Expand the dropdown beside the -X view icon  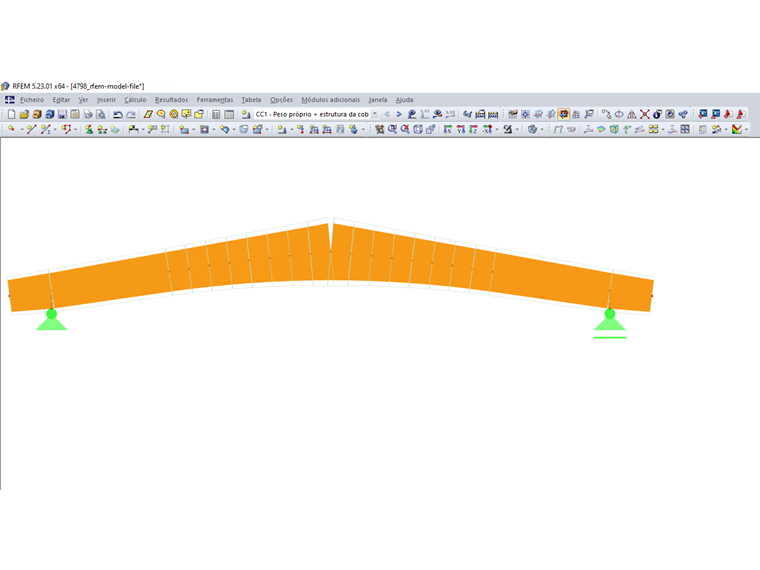[497, 129]
